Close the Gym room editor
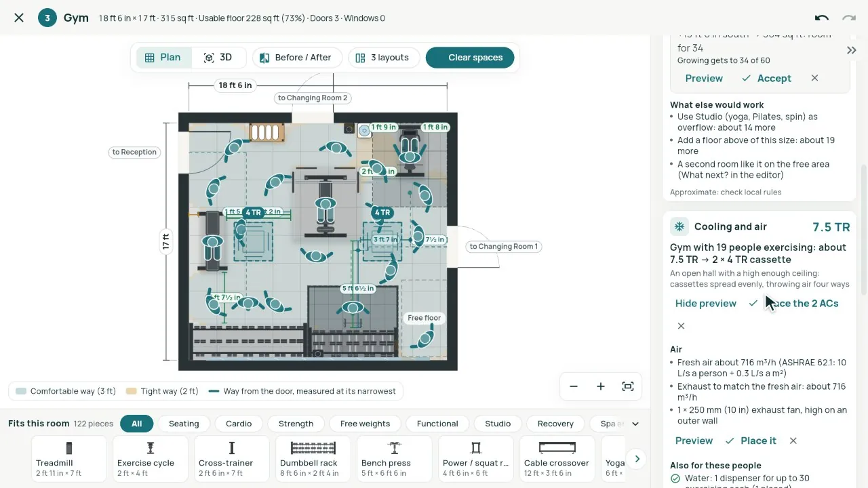868x488 pixels. click(x=19, y=18)
